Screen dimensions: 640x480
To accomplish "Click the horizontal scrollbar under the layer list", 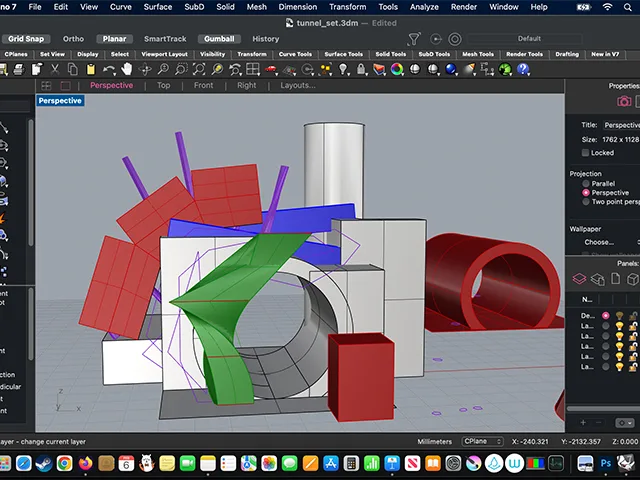I will tap(603, 409).
